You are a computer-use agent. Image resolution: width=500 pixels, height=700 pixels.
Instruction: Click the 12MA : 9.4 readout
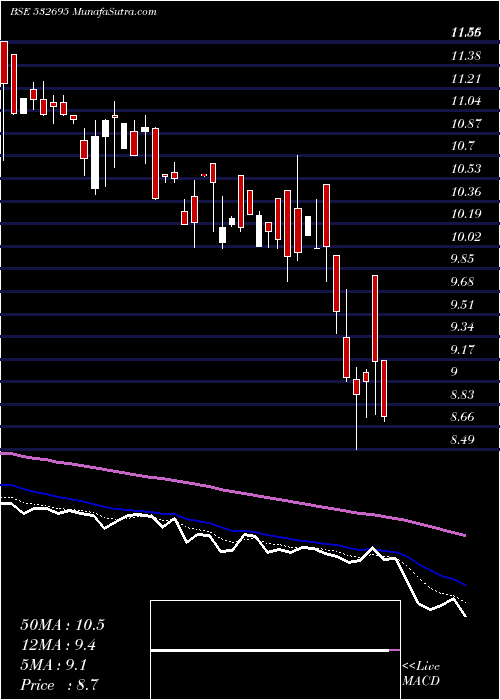pyautogui.click(x=58, y=645)
